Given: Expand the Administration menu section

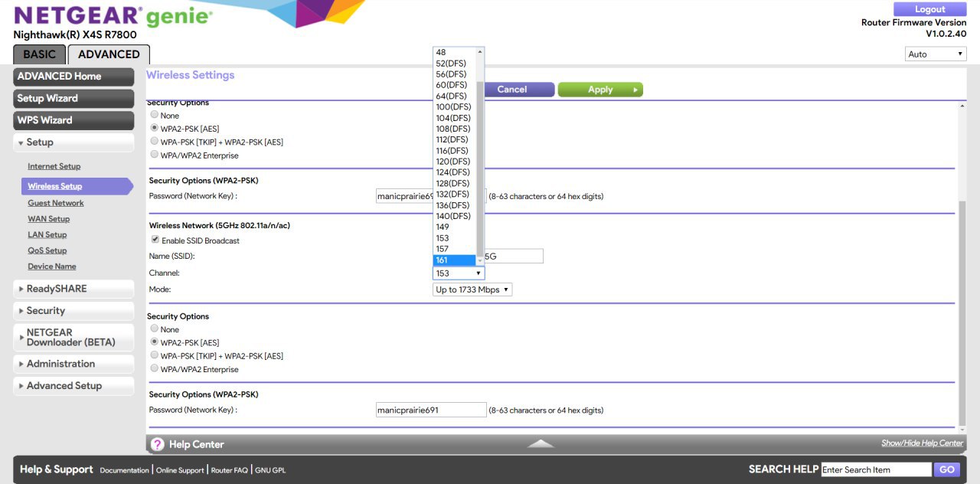Looking at the screenshot, I should click(x=73, y=364).
